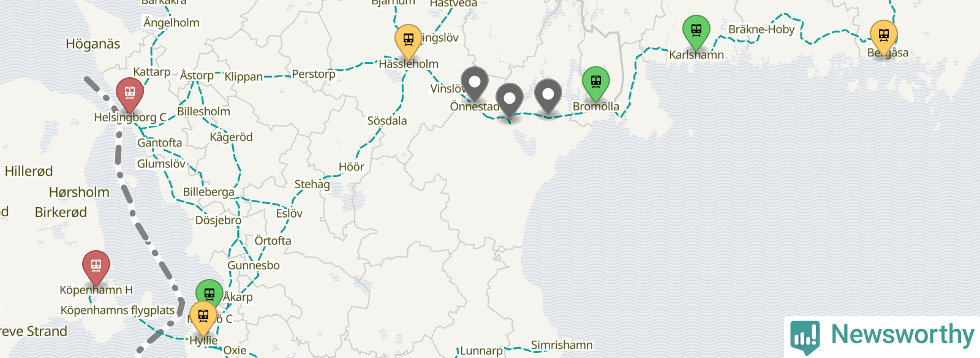Click the Höganäs town label
Image resolution: width=980 pixels, height=358 pixels.
(93, 44)
